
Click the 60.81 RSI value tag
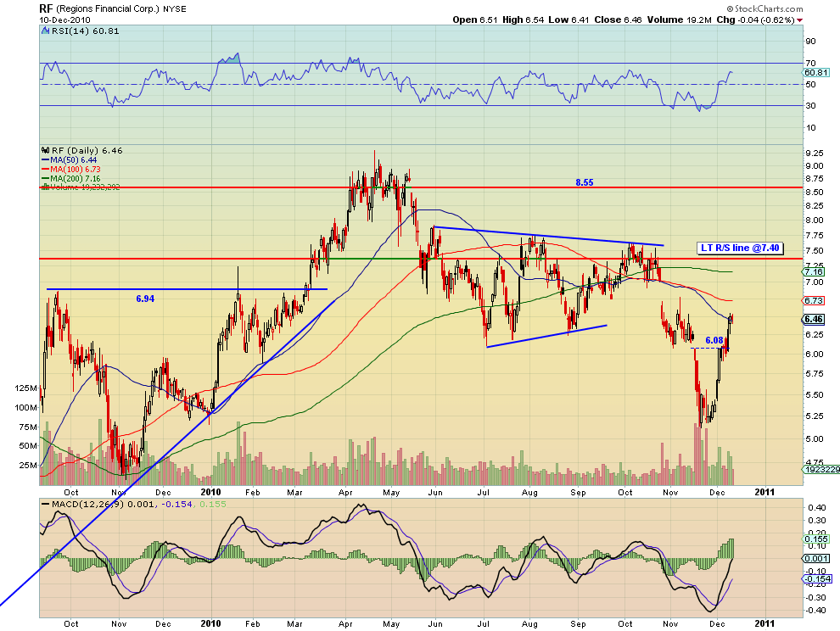tap(815, 72)
